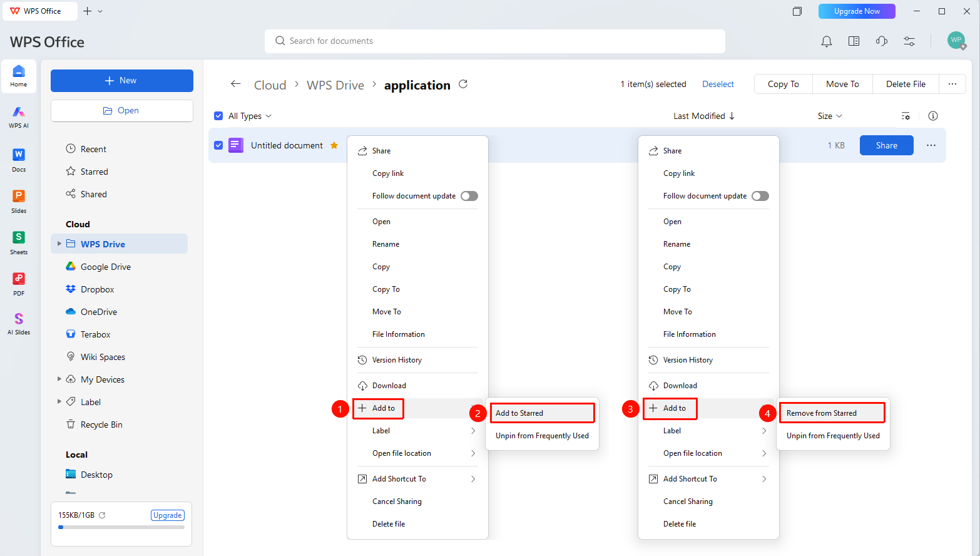Expand the WPS Drive tree node
The image size is (980, 556).
(x=59, y=244)
